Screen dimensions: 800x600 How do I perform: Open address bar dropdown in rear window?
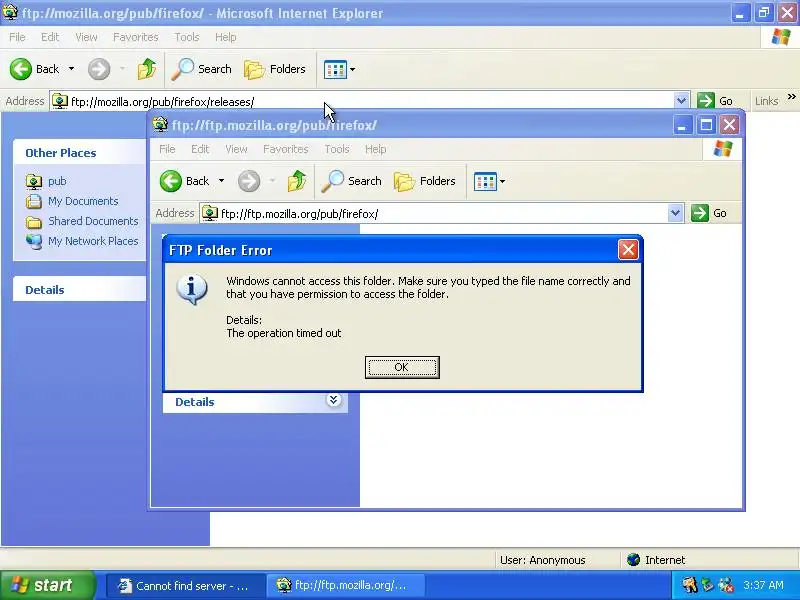point(681,101)
